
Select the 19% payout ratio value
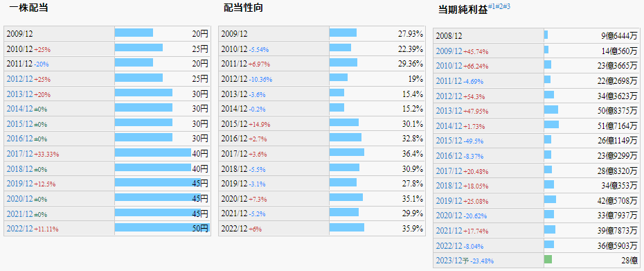[415, 79]
